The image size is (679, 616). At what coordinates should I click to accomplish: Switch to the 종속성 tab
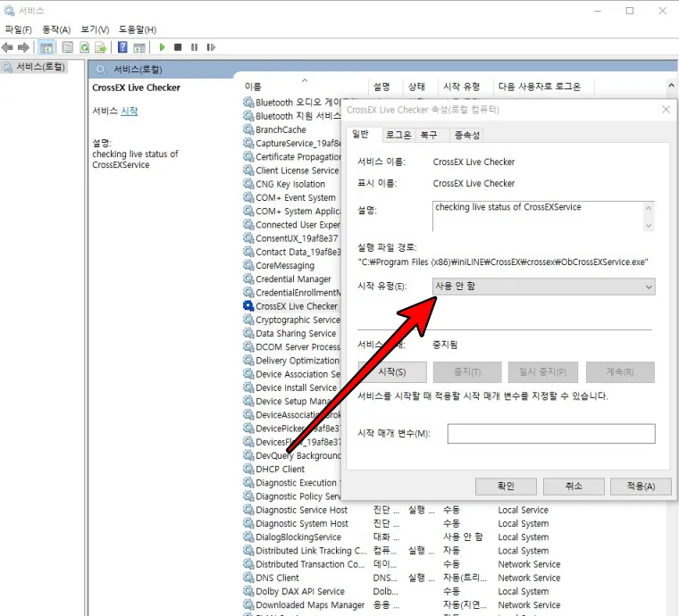tap(466, 135)
